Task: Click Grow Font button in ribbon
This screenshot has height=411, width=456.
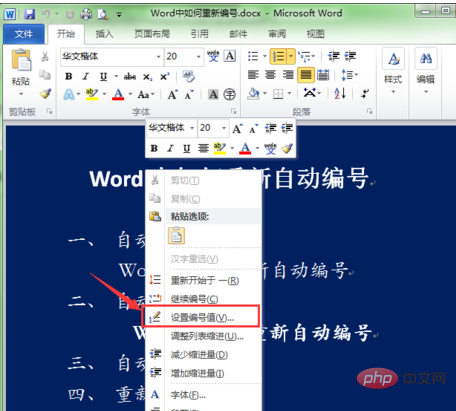Action: (172, 95)
